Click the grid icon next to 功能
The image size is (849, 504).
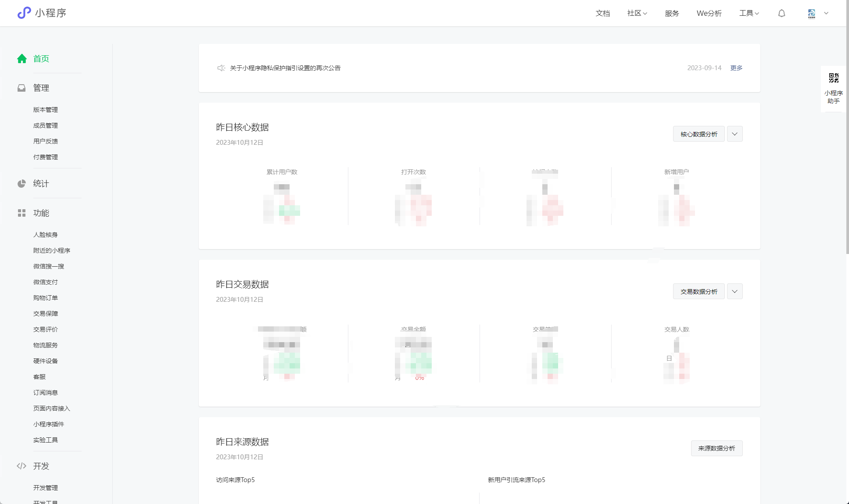coord(21,213)
